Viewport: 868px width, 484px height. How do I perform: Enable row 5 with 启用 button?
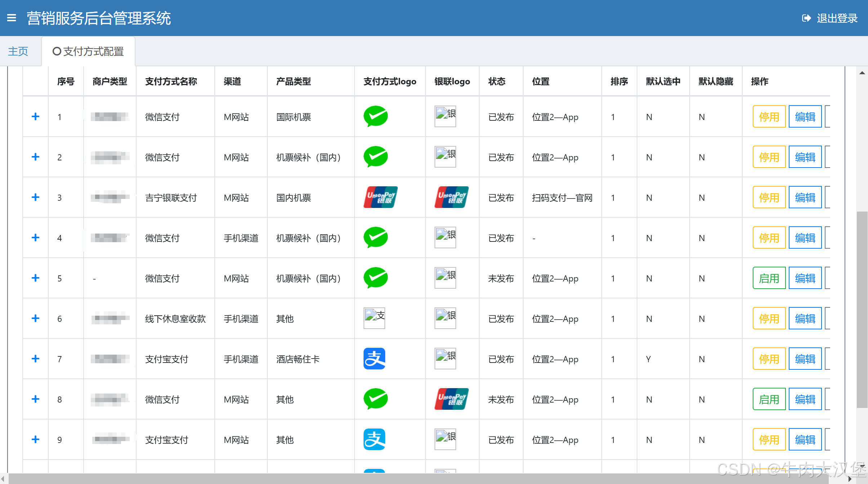coord(769,278)
